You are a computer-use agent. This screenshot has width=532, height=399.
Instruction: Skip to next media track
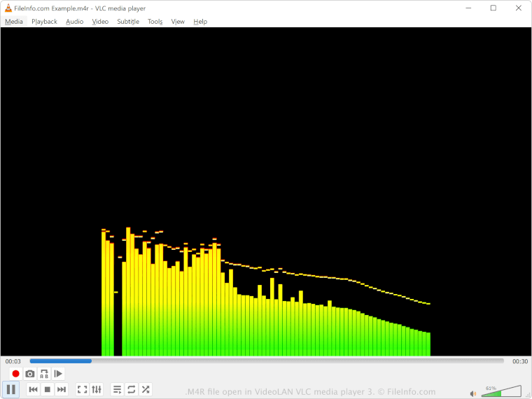click(62, 389)
